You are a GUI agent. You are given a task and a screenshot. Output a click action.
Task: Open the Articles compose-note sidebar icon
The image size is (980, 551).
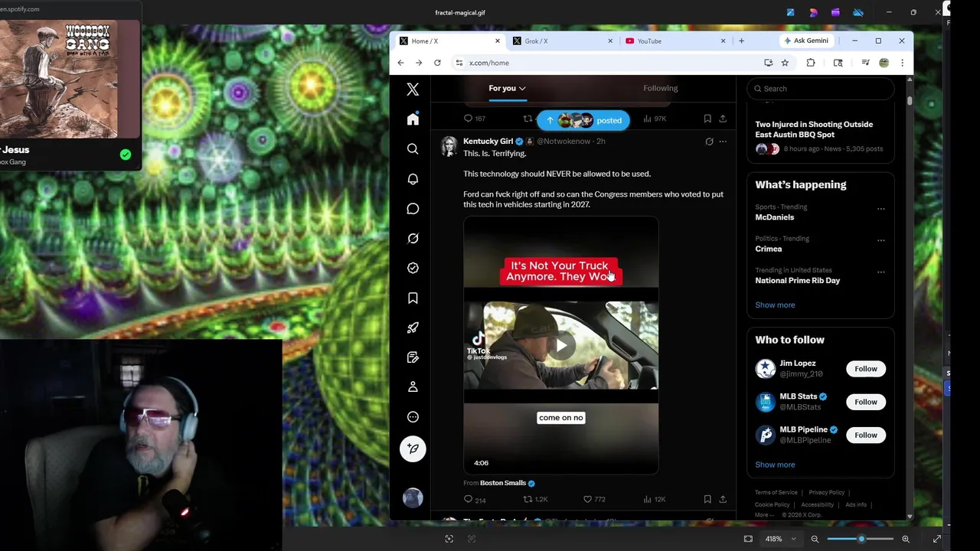pyautogui.click(x=413, y=357)
